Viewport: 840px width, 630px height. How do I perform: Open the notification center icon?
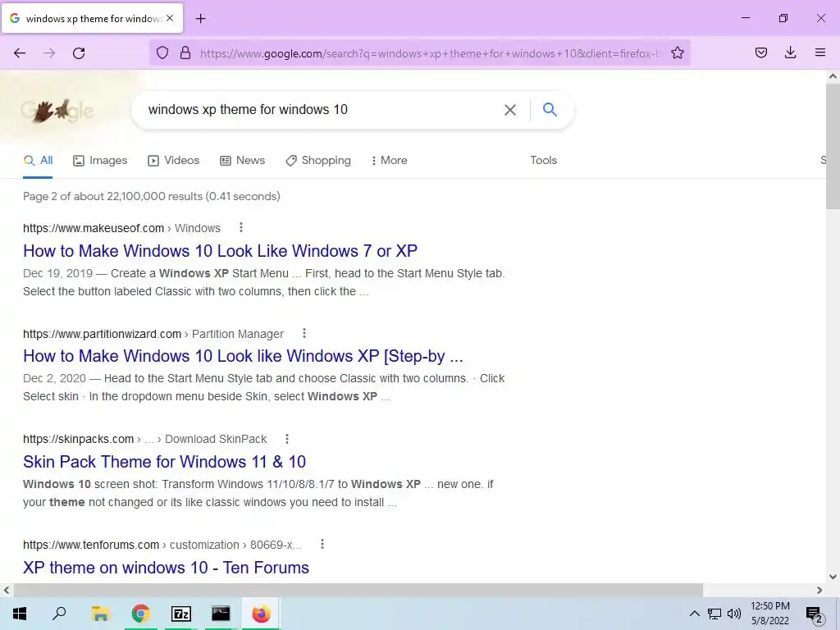[x=815, y=614]
